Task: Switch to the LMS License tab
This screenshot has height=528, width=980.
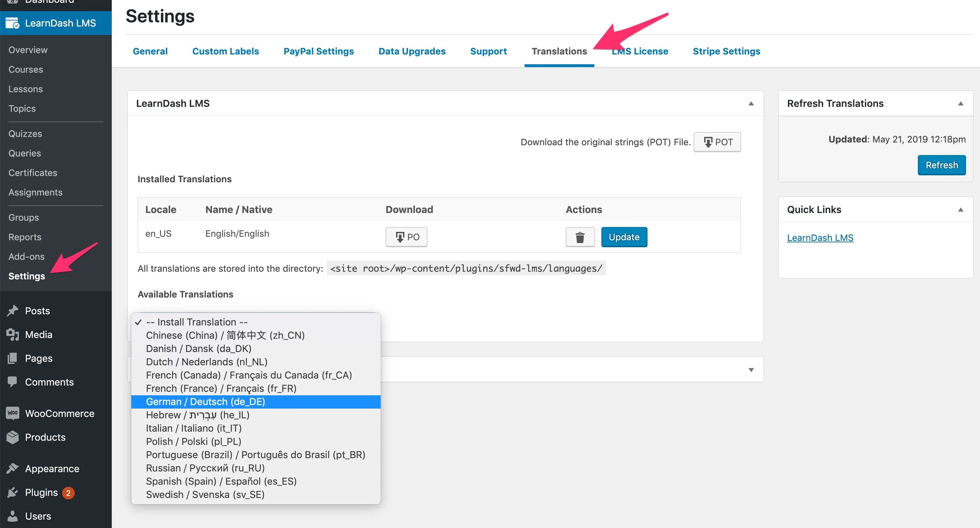Action: click(x=640, y=51)
